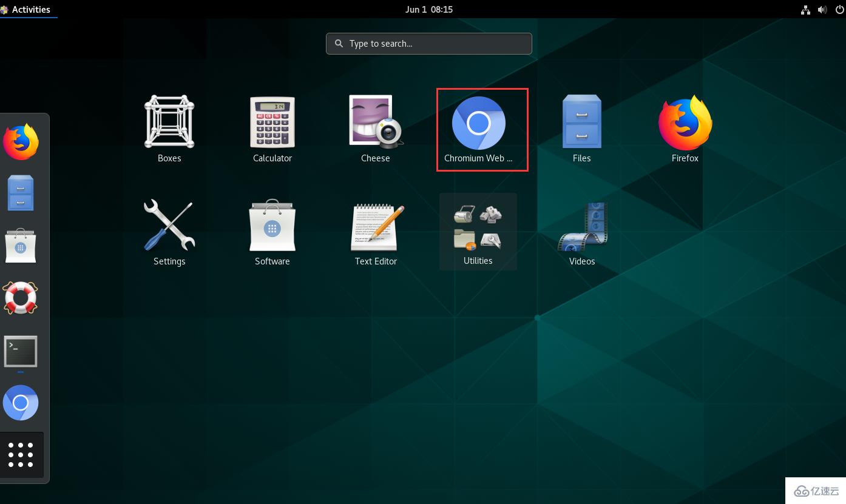Open the Cheese webcam app
Viewport: 846px width, 504px height.
(376, 122)
